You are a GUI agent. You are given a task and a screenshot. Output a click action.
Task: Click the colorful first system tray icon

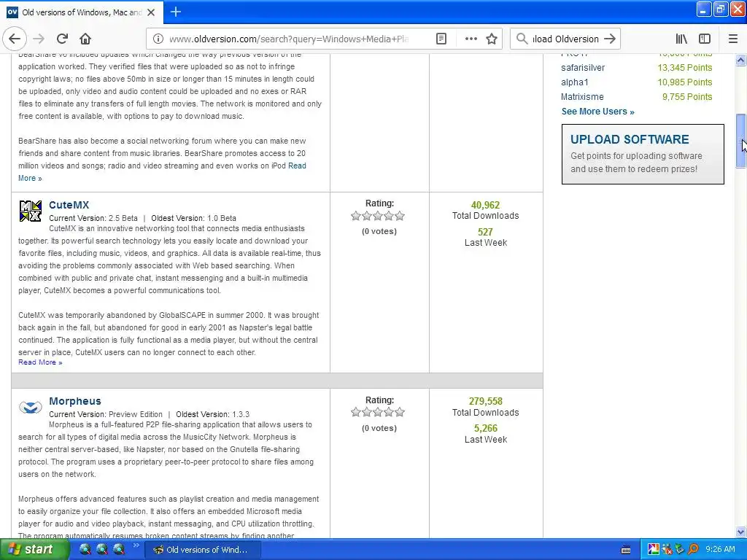point(653,550)
